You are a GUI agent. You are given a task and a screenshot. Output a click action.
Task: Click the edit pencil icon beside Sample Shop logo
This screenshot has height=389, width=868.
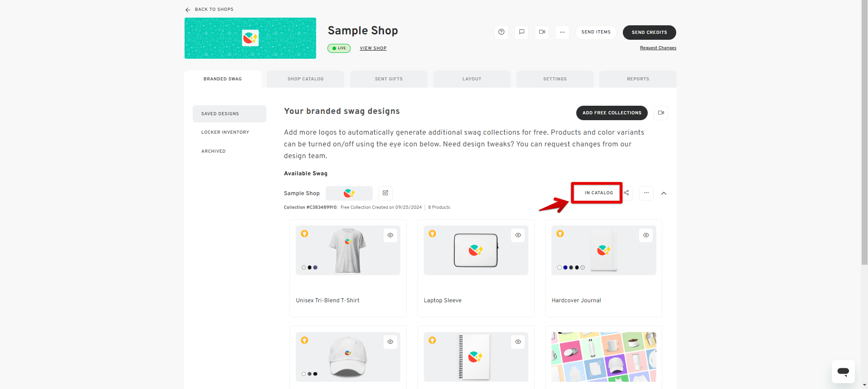(x=385, y=193)
